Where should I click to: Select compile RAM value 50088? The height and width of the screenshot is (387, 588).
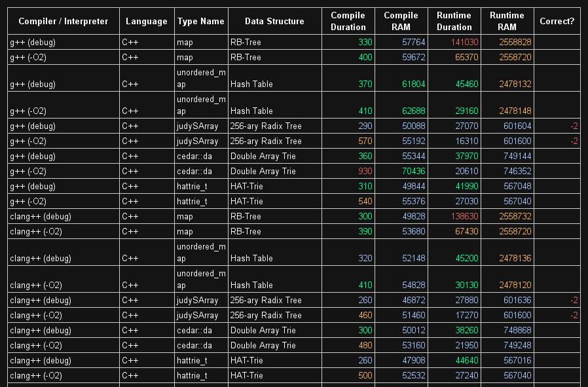pyautogui.click(x=414, y=126)
